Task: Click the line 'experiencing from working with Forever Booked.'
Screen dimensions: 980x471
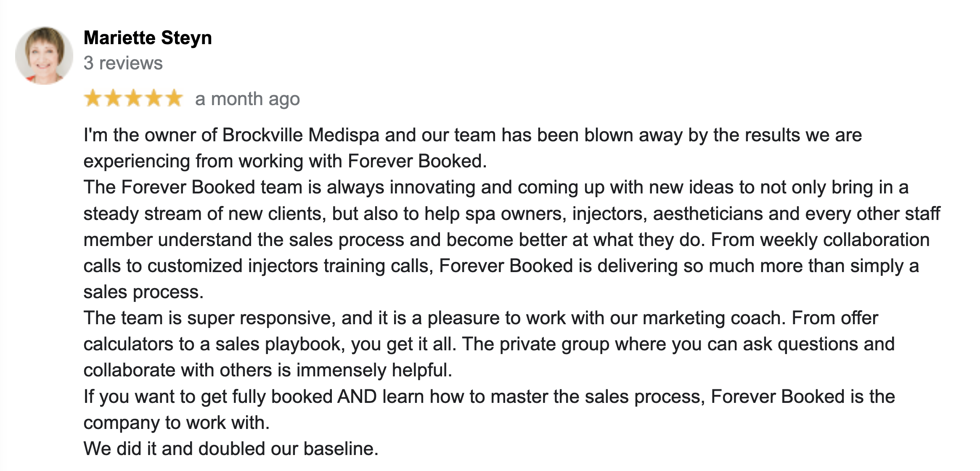Action: [x=285, y=161]
